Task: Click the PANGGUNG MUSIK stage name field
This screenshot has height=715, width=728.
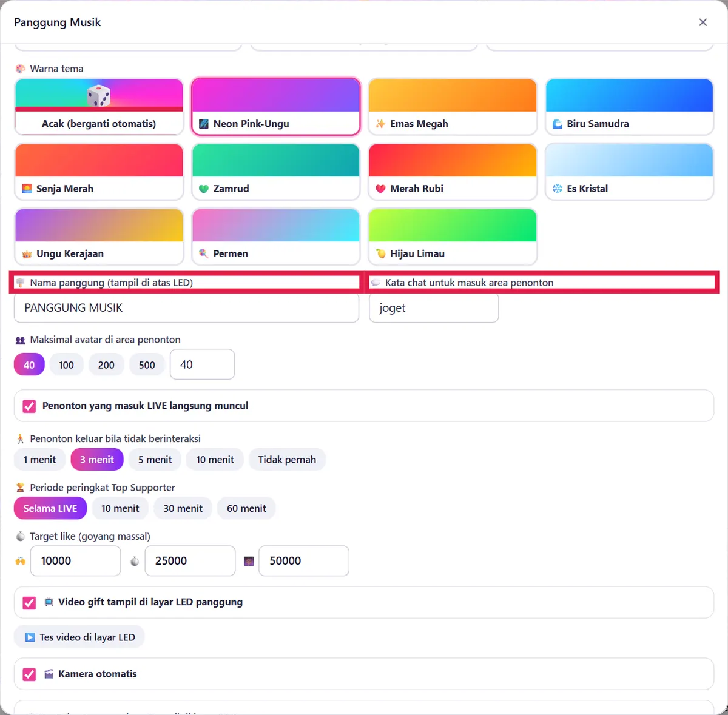Action: pos(186,308)
